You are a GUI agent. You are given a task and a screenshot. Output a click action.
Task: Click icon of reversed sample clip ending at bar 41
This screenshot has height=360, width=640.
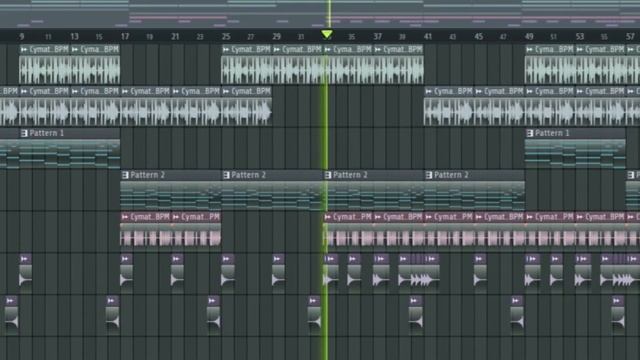[414, 301]
